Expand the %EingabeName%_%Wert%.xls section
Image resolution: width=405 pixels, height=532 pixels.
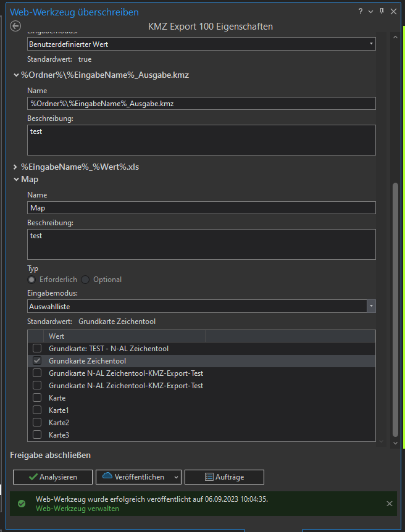click(x=15, y=167)
